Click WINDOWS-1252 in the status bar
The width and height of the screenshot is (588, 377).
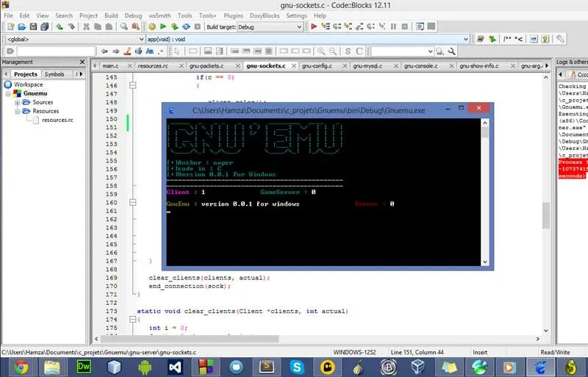354,352
